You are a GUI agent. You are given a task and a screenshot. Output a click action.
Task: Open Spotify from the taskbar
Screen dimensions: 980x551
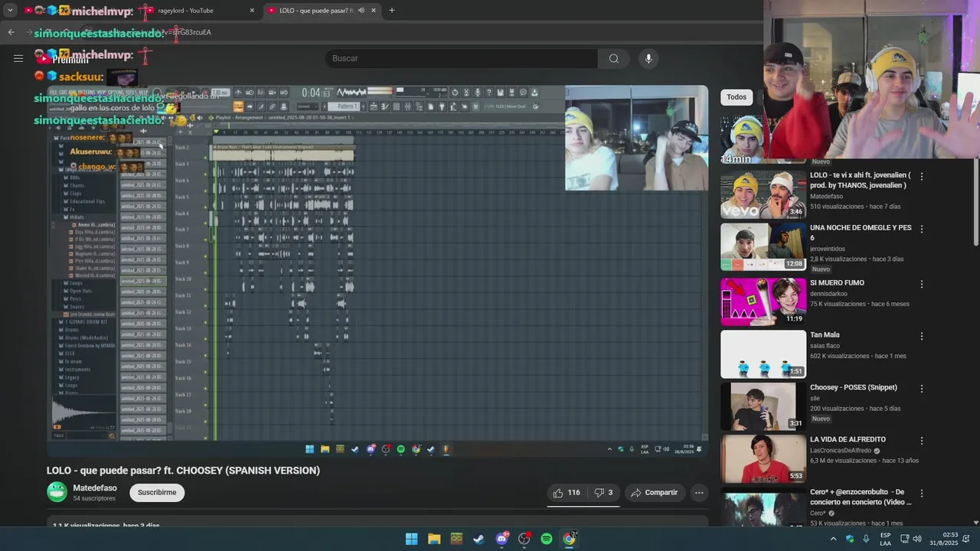[547, 539]
